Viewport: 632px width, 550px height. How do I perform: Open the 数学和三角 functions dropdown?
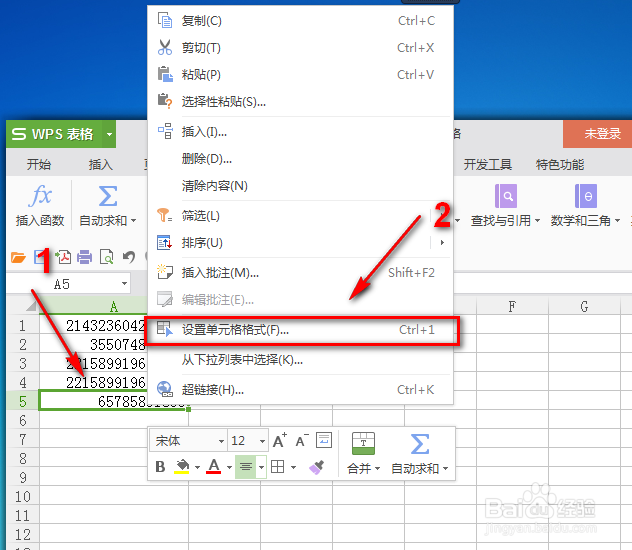pos(585,220)
